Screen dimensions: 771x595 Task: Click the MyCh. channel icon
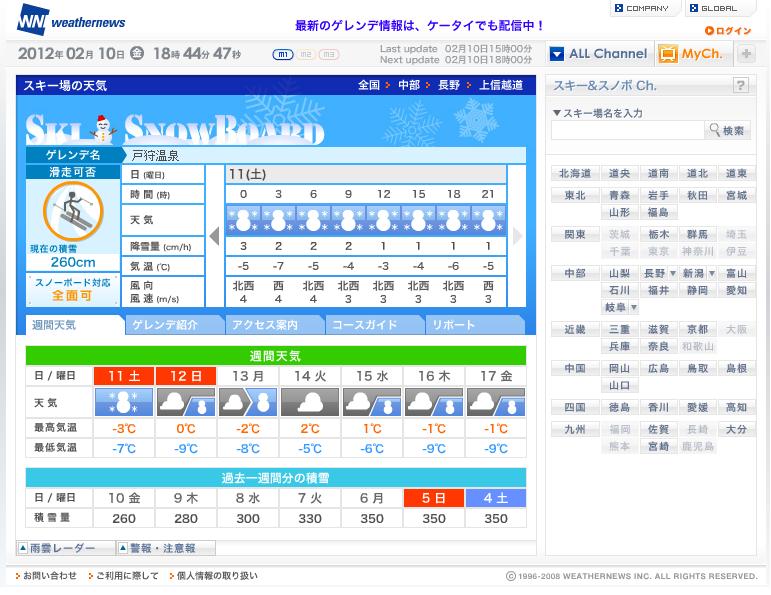(x=668, y=54)
